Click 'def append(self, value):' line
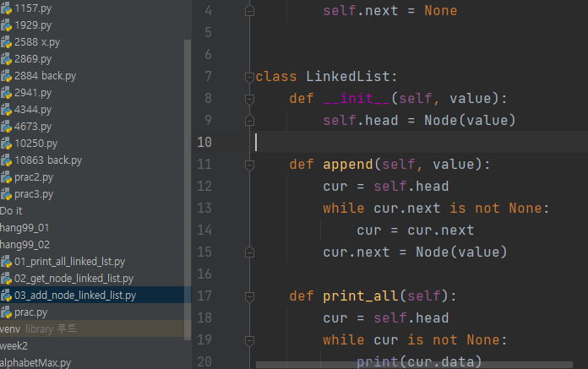Image resolution: width=588 pixels, height=369 pixels. coord(390,164)
